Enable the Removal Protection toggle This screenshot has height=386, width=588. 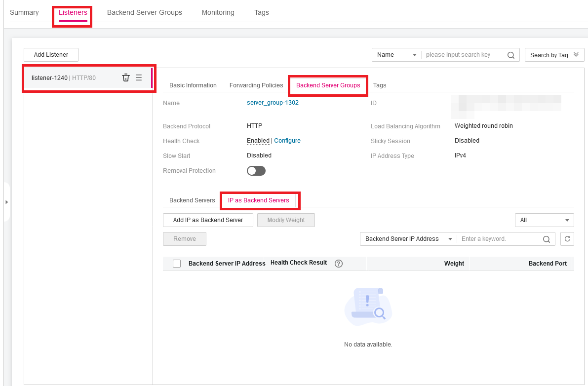pyautogui.click(x=256, y=170)
